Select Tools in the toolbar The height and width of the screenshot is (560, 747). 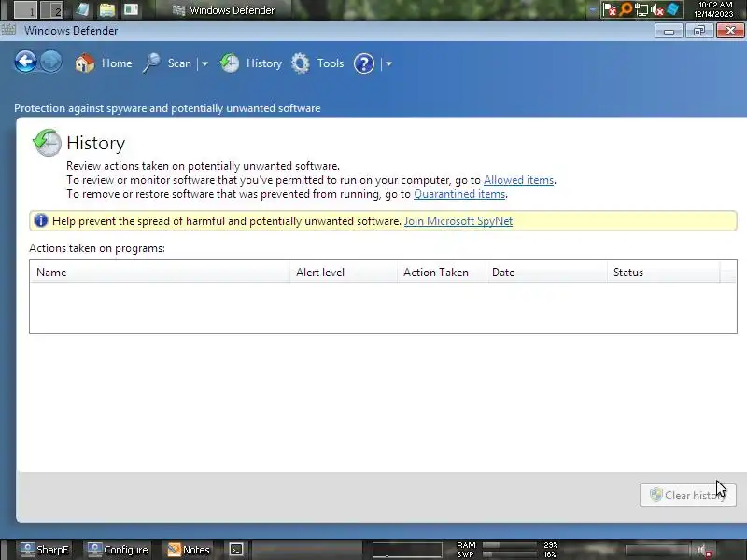[331, 63]
